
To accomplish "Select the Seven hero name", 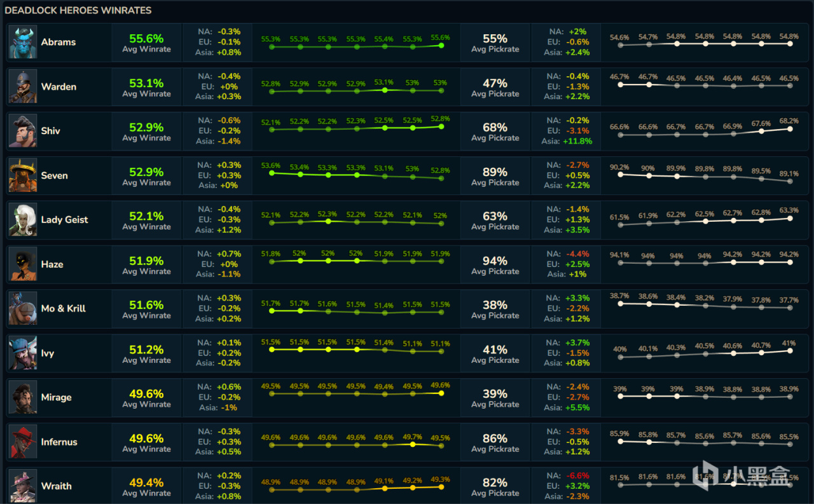I will tap(54, 175).
